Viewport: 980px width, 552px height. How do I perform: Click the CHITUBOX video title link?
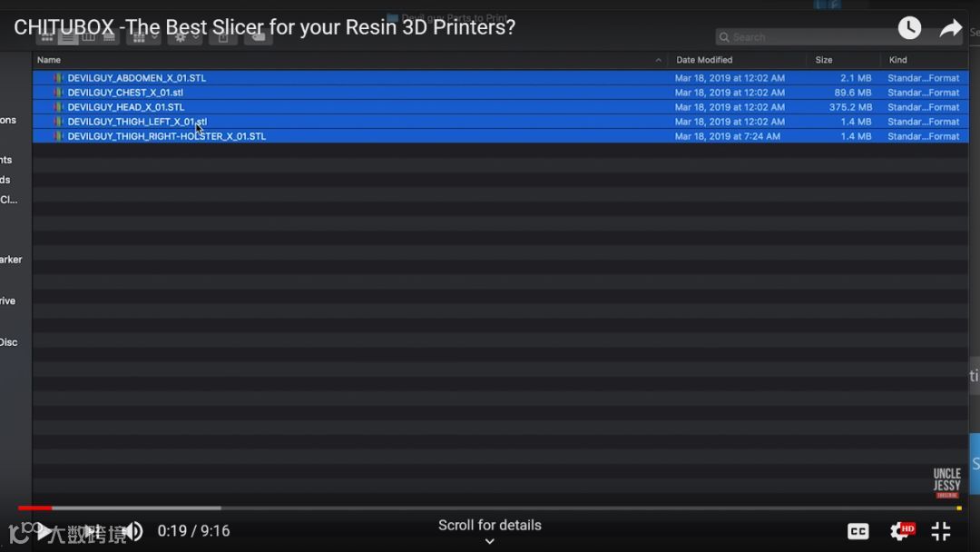click(264, 27)
